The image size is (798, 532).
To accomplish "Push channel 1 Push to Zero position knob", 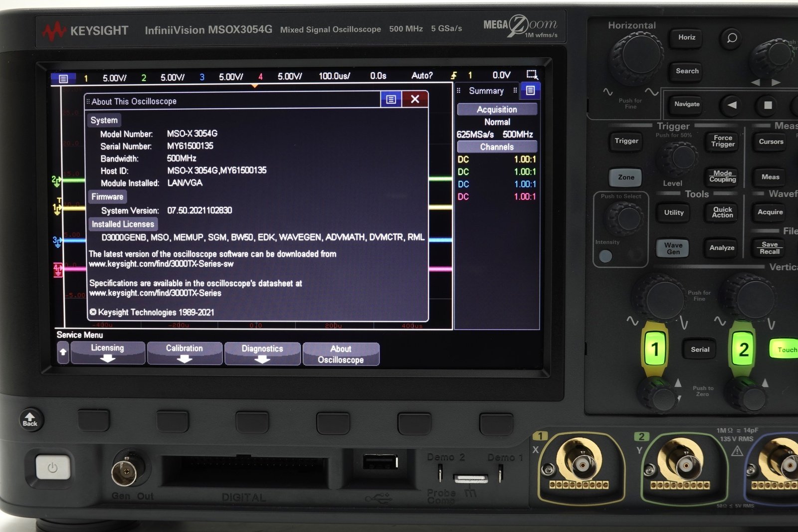I will [x=660, y=395].
